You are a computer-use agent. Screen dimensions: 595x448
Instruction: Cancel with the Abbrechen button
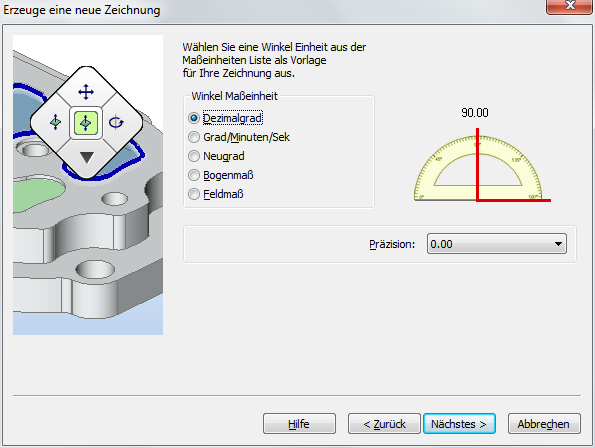click(x=544, y=423)
